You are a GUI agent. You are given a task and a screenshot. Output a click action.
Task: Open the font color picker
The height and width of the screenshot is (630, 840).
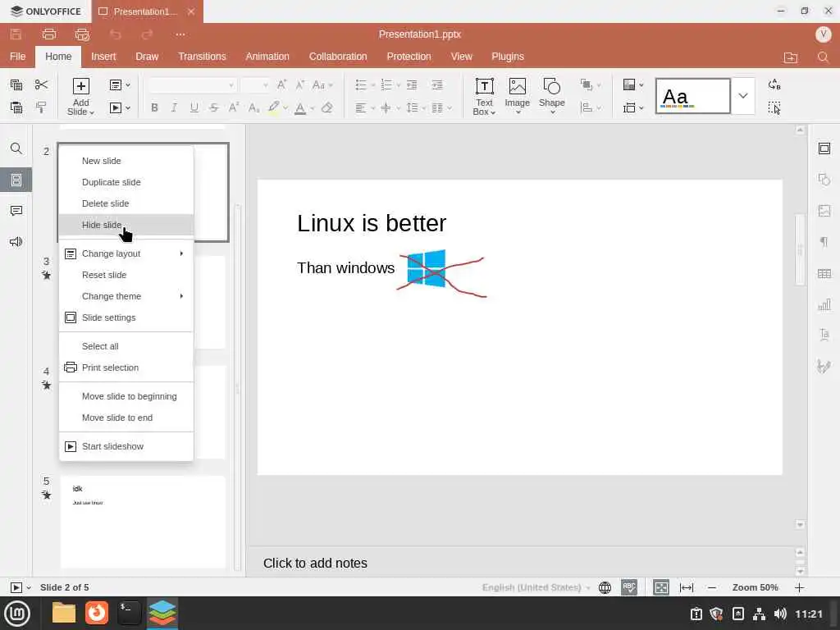[304, 107]
